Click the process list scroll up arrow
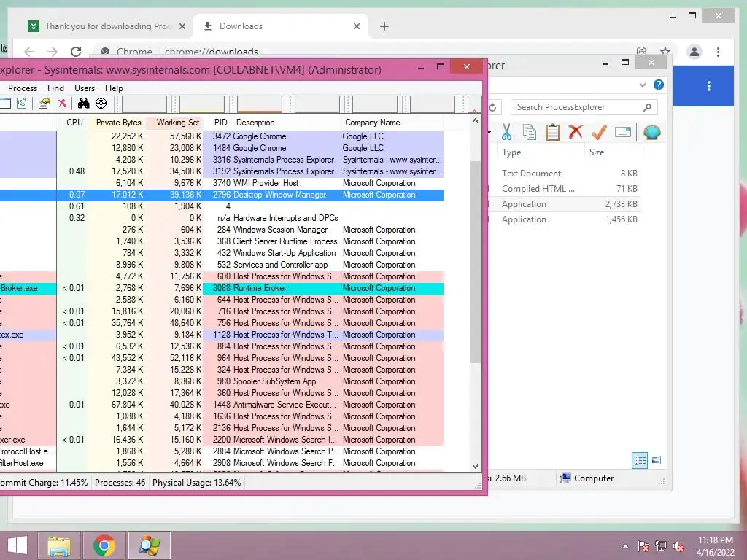 475,121
